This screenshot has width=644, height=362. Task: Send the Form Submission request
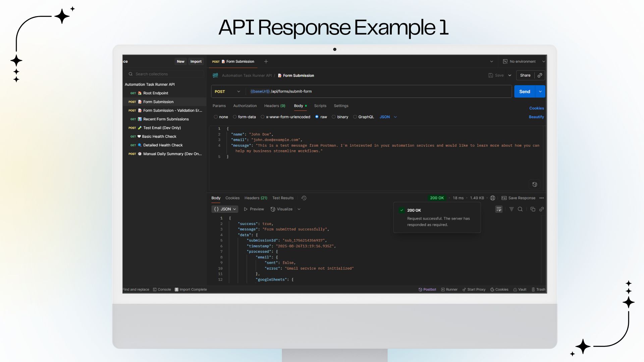(x=525, y=91)
